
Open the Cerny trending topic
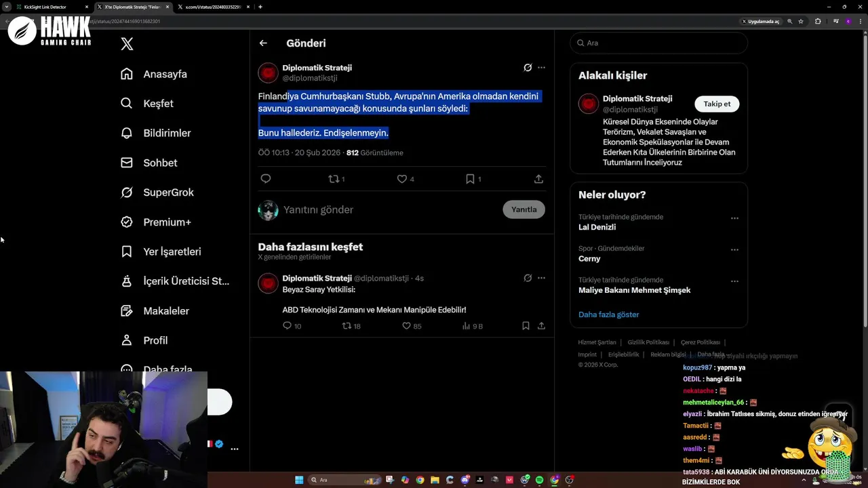[589, 258]
